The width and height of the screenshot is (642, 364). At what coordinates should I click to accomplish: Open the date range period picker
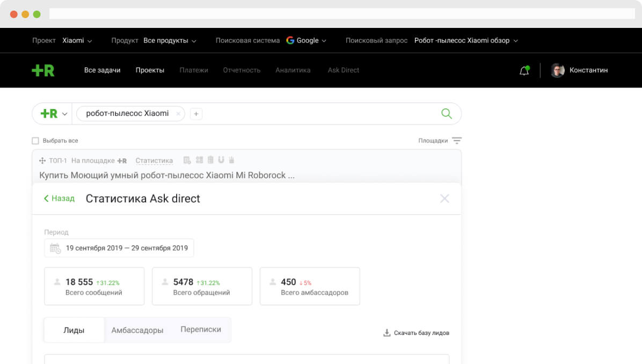coord(119,248)
